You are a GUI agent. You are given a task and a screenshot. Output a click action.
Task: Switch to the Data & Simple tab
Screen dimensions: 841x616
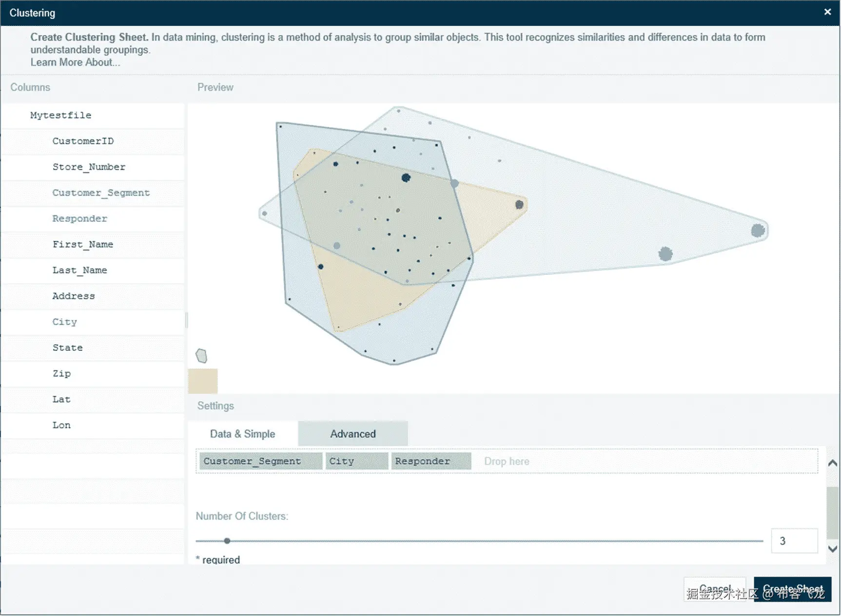pyautogui.click(x=243, y=434)
